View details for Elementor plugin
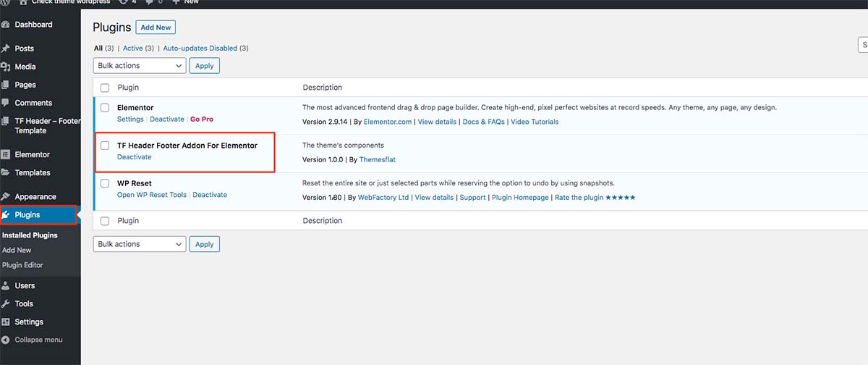This screenshot has height=365, width=868. pyautogui.click(x=437, y=122)
